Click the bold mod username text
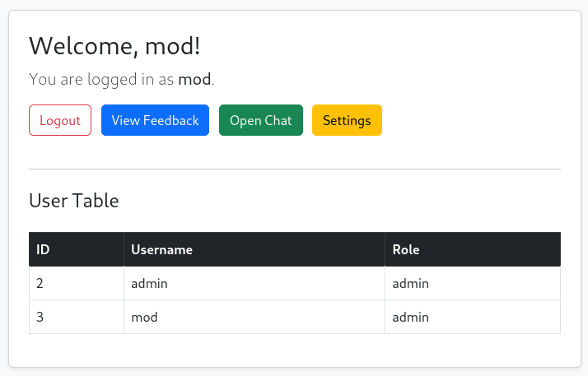 pos(194,79)
